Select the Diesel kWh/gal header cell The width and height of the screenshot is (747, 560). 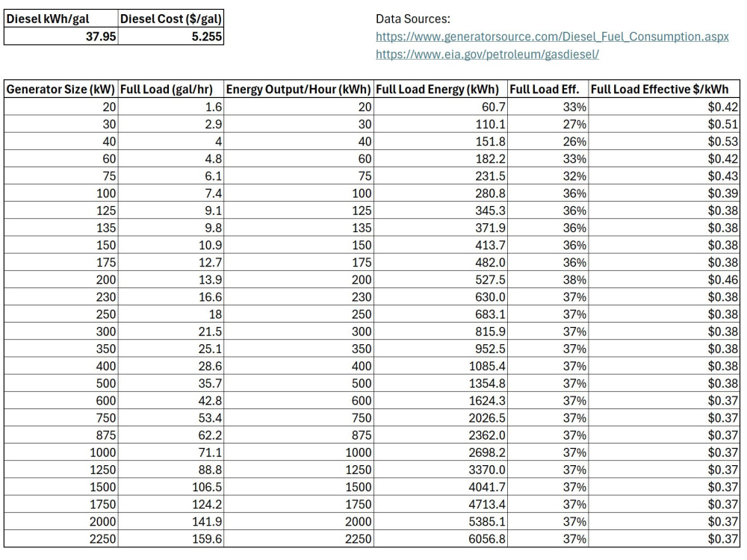click(61, 19)
